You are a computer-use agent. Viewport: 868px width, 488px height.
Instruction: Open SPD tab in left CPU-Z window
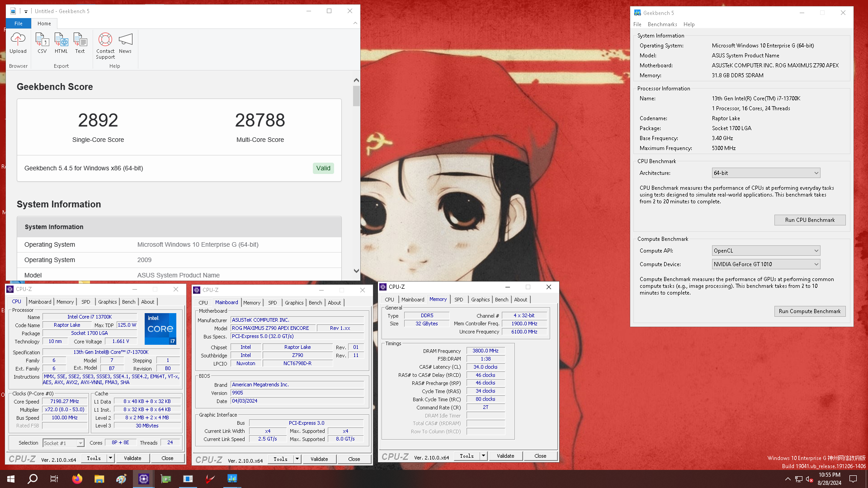pyautogui.click(x=86, y=302)
